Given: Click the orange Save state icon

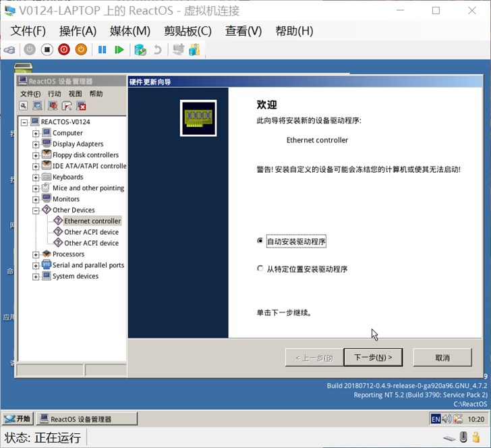Looking at the screenshot, I should pos(81,49).
